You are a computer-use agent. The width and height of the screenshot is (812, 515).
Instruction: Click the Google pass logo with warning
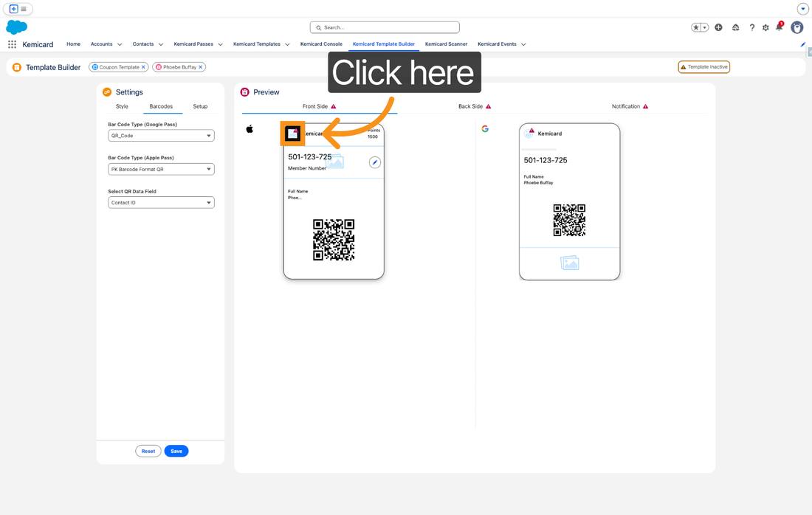pyautogui.click(x=529, y=133)
